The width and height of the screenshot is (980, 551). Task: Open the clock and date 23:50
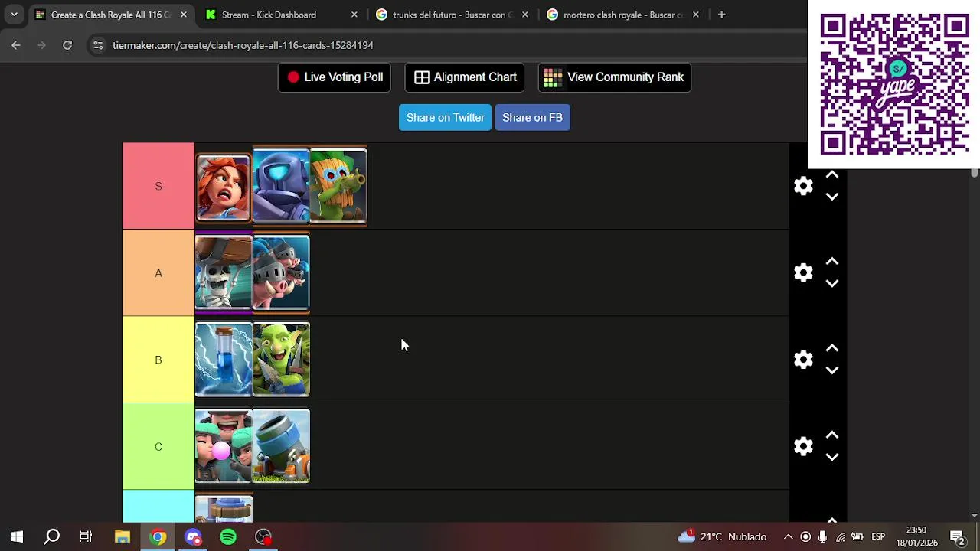tap(916, 536)
